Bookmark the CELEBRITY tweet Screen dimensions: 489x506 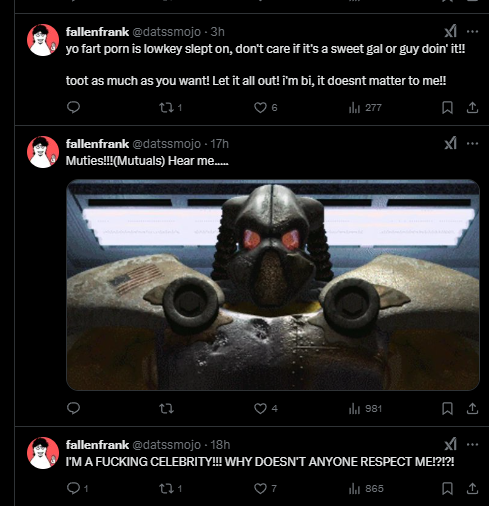(447, 489)
